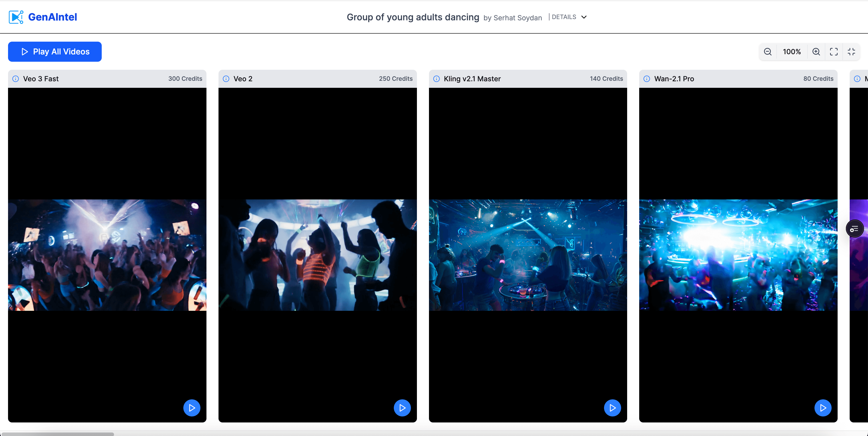Zoom out of the comparison view

click(768, 51)
